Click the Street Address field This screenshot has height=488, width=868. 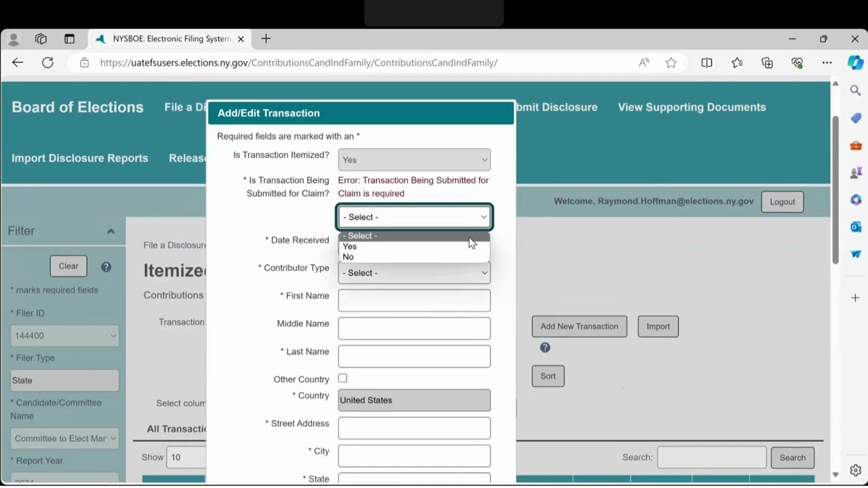[x=414, y=428]
